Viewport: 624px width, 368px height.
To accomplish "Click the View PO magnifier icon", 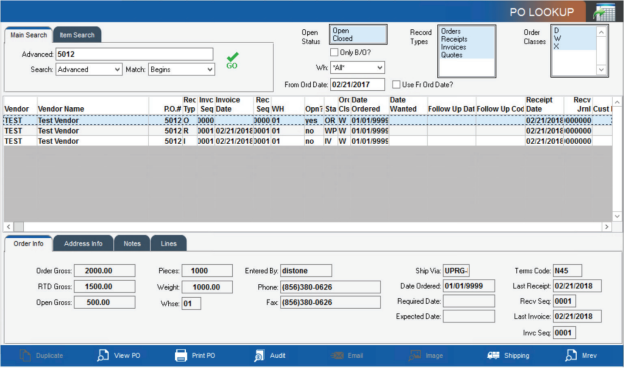I will [103, 355].
